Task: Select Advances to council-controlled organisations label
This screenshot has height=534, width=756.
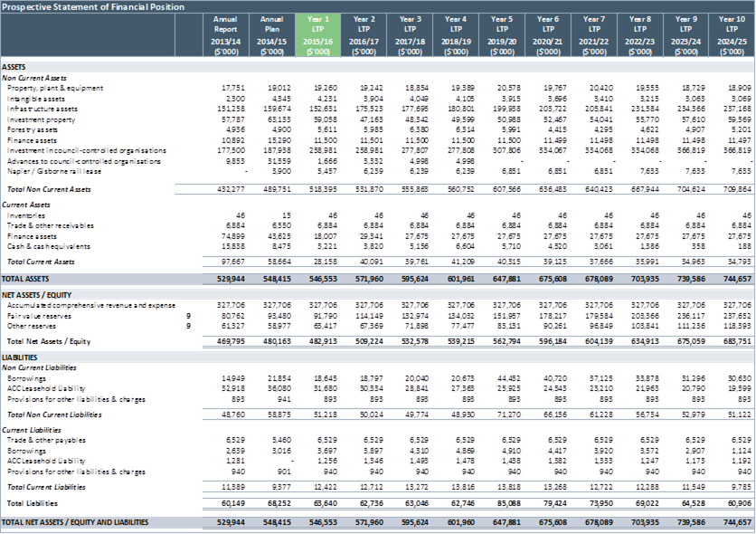Action: 84,161
